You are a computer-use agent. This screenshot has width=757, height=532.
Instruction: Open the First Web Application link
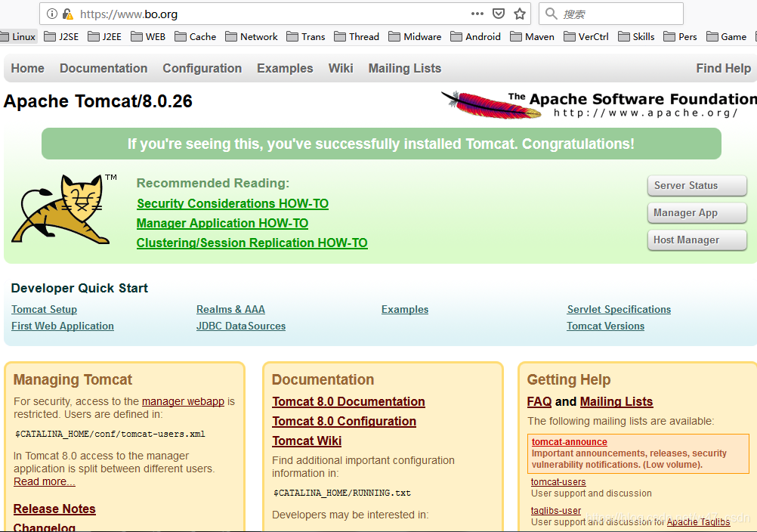[63, 326]
